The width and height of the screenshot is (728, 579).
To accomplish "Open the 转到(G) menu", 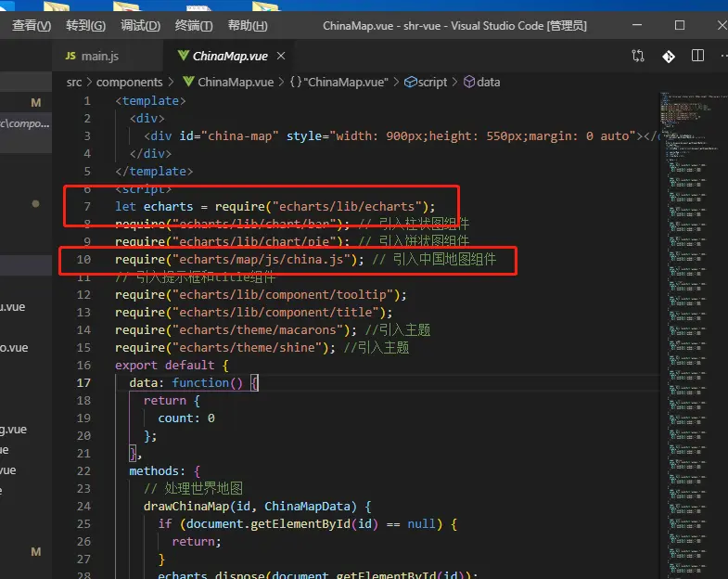I will [x=85, y=26].
